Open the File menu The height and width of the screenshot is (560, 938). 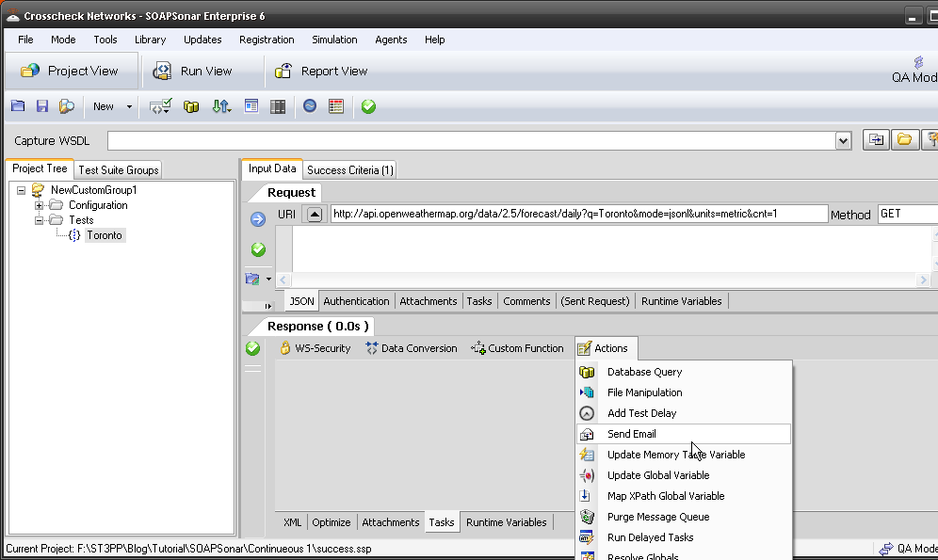(25, 40)
